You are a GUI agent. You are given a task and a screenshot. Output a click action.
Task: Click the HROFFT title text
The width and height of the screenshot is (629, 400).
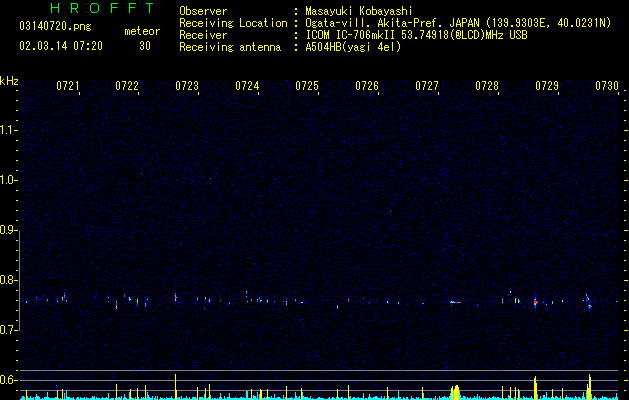point(102,8)
